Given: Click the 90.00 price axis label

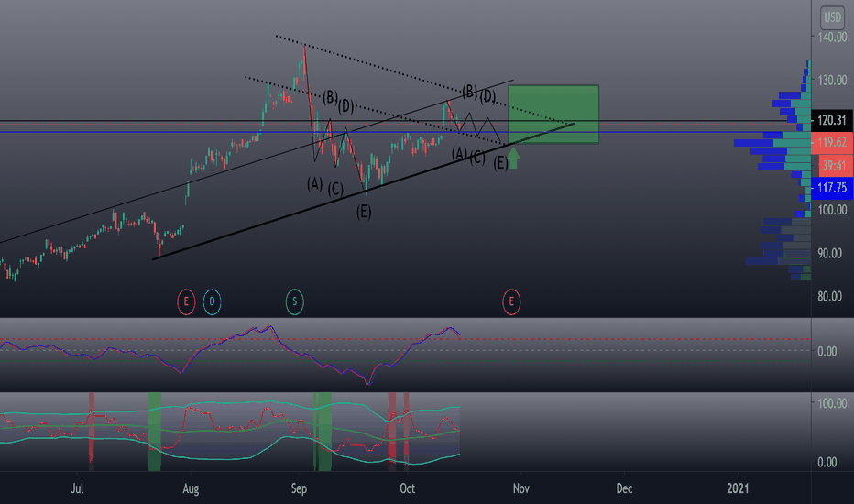Looking at the screenshot, I should [829, 253].
